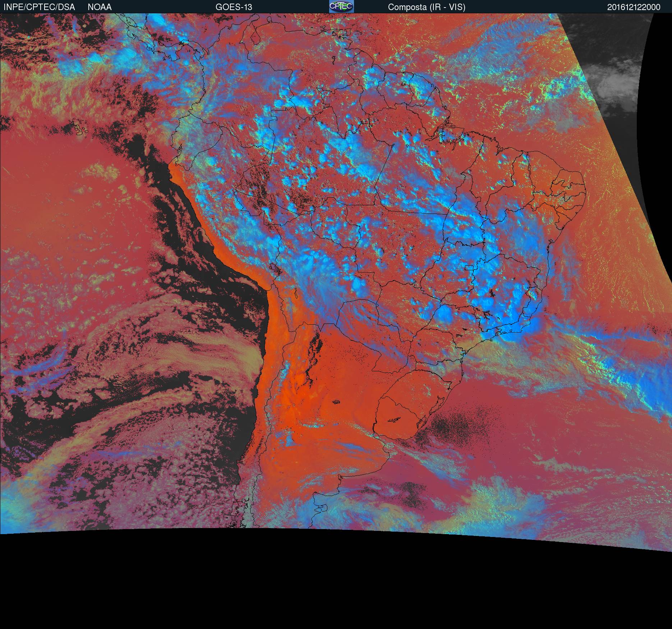Screen dimensions: 672x629
Task: Click the small rectangular Federal District outline
Action: (469, 267)
